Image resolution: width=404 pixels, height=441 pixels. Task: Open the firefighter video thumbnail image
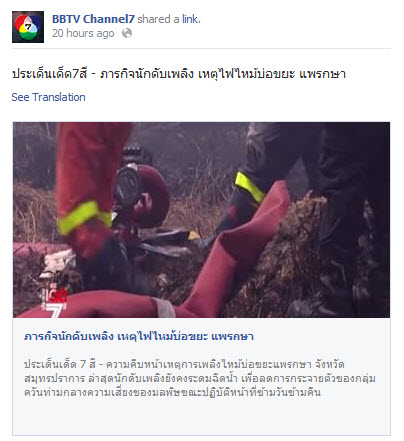pos(201,220)
